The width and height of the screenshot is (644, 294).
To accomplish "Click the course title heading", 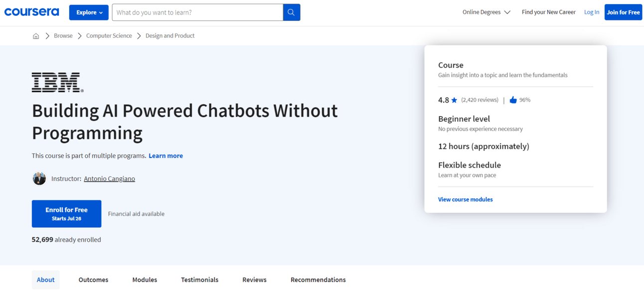I will tap(185, 122).
